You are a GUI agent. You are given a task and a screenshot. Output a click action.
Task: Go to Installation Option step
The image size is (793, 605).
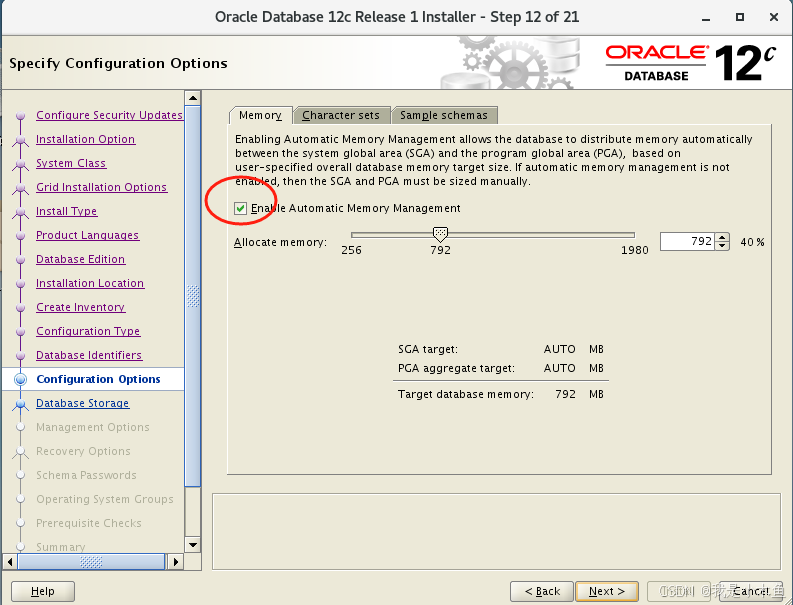tap(85, 139)
